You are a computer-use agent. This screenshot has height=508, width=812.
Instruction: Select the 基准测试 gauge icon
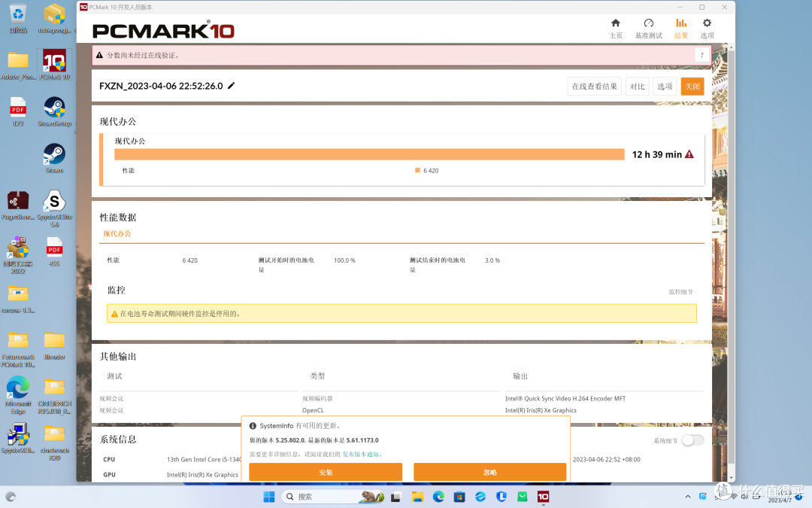tap(648, 28)
